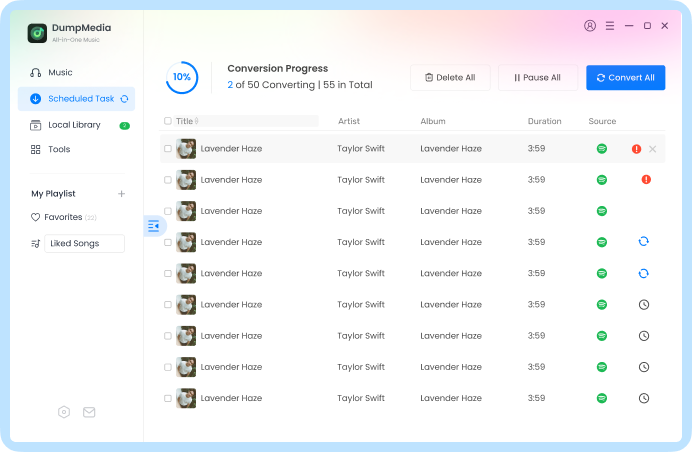
Task: Click the settings icon at sidebar bottom
Action: (64, 412)
